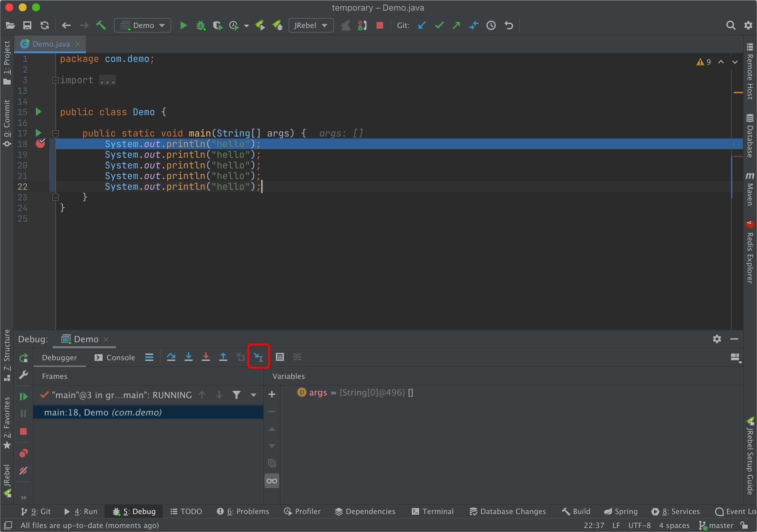Click the green Run Demo icon
This screenshot has width=757, height=532.
183,25
